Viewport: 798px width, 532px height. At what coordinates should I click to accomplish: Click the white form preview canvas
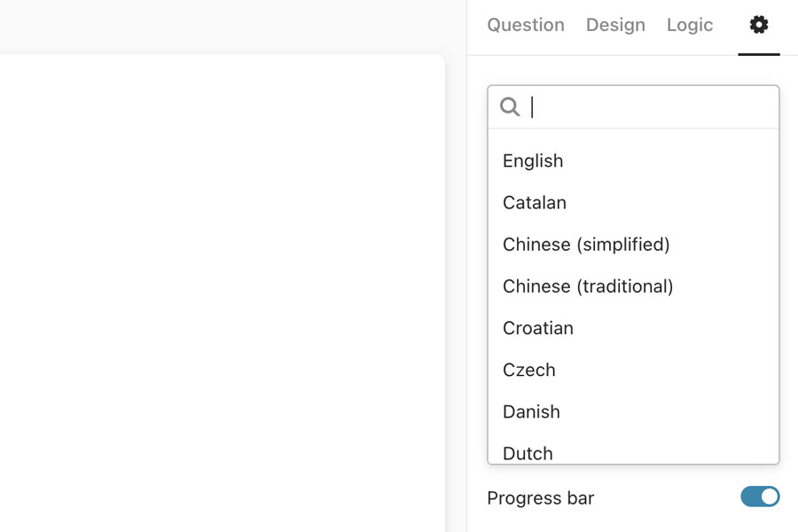(222, 293)
